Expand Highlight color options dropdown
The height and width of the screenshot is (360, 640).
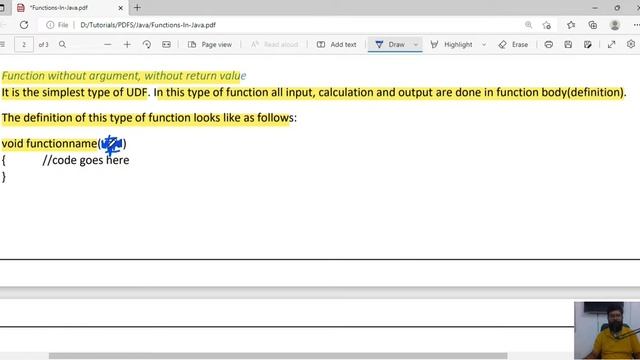(x=484, y=44)
